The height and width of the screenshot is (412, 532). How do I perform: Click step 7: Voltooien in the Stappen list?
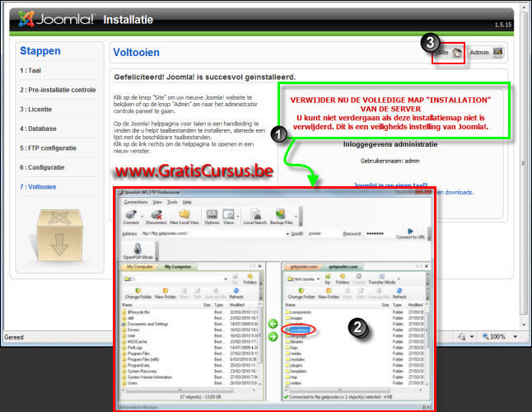click(38, 187)
